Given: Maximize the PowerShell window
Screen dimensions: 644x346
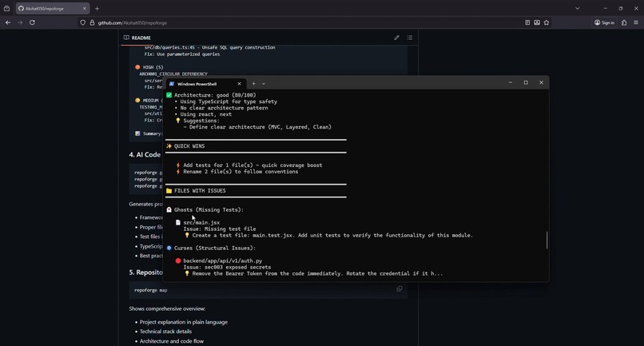Looking at the screenshot, I should [526, 82].
